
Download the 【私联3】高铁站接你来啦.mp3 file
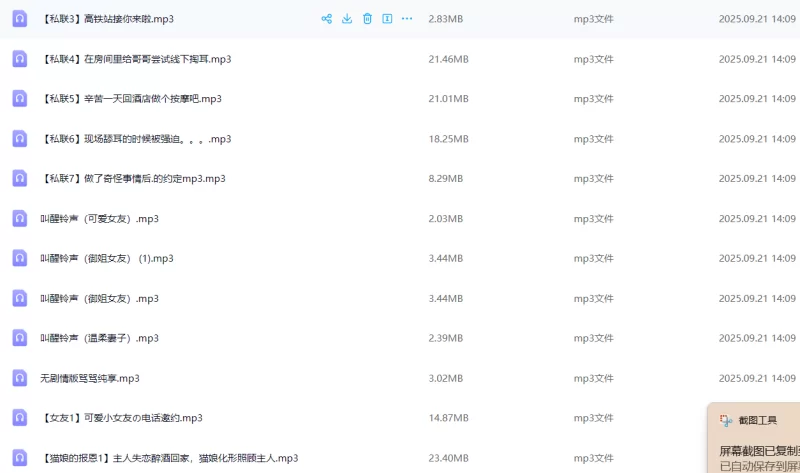pyautogui.click(x=347, y=19)
